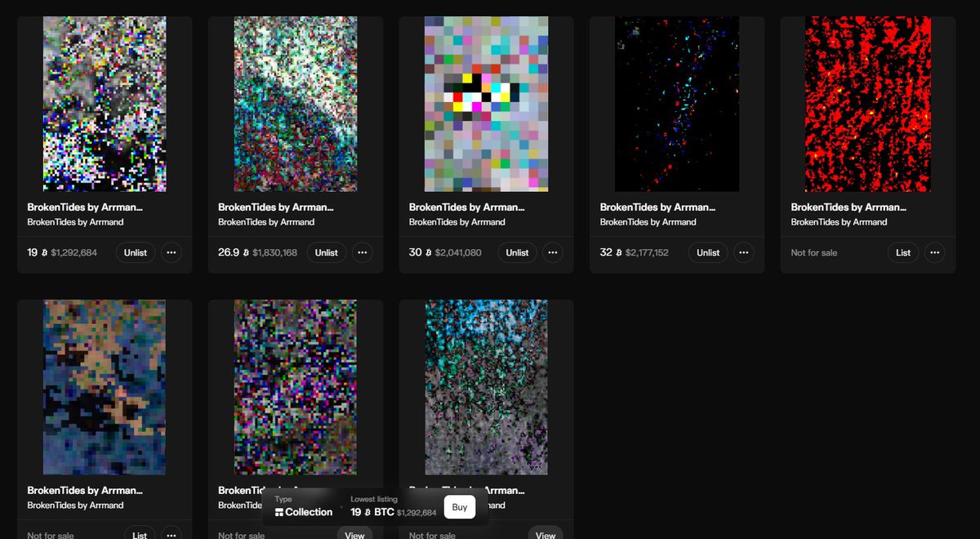The height and width of the screenshot is (539, 980).
Task: Open more options on the 19 BTC card
Action: pos(171,252)
